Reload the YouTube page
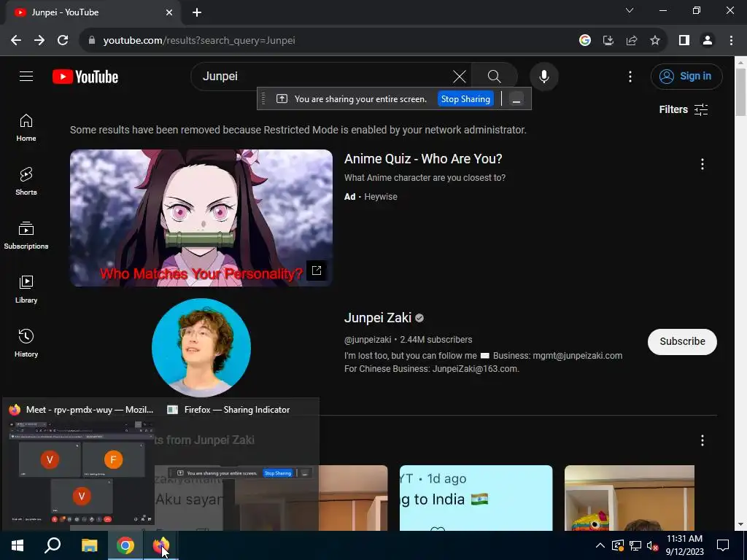 tap(63, 41)
